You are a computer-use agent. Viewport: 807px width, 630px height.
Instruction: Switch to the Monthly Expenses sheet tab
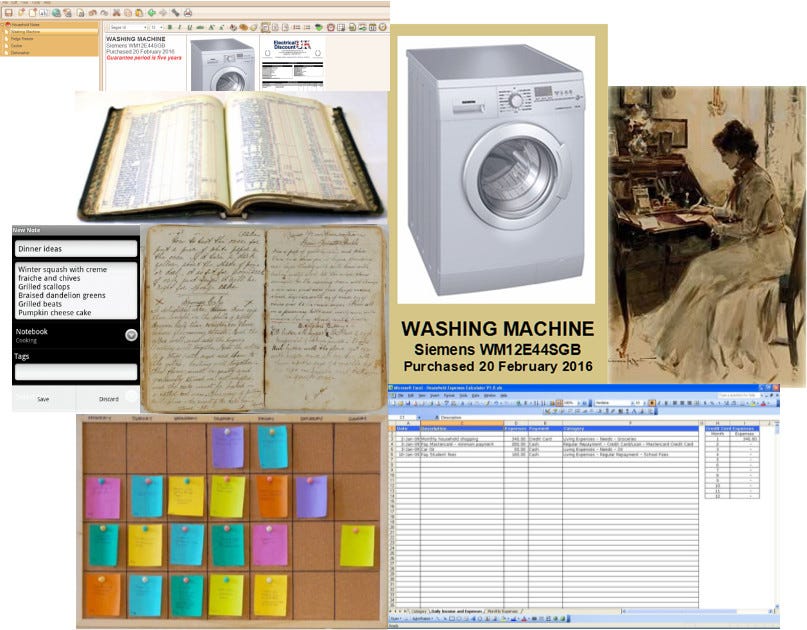click(x=502, y=611)
